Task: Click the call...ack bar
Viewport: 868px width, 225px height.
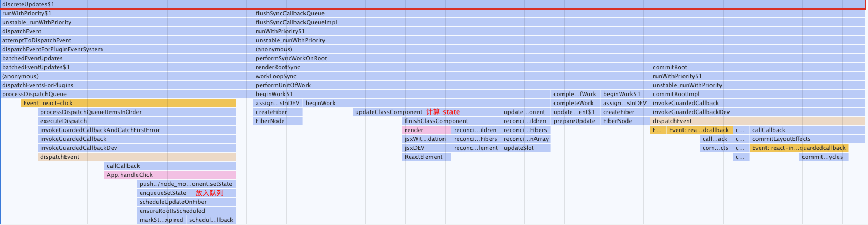Action: [x=716, y=139]
